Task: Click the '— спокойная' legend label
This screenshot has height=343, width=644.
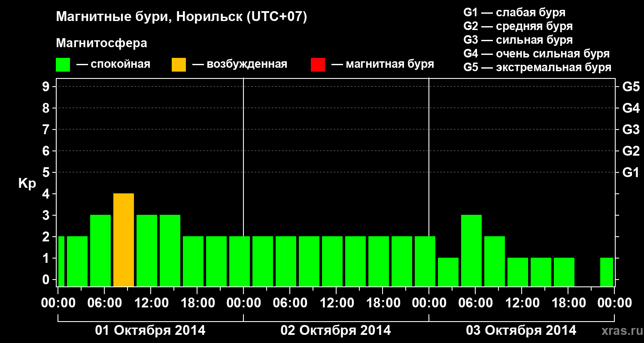Action: click(113, 64)
